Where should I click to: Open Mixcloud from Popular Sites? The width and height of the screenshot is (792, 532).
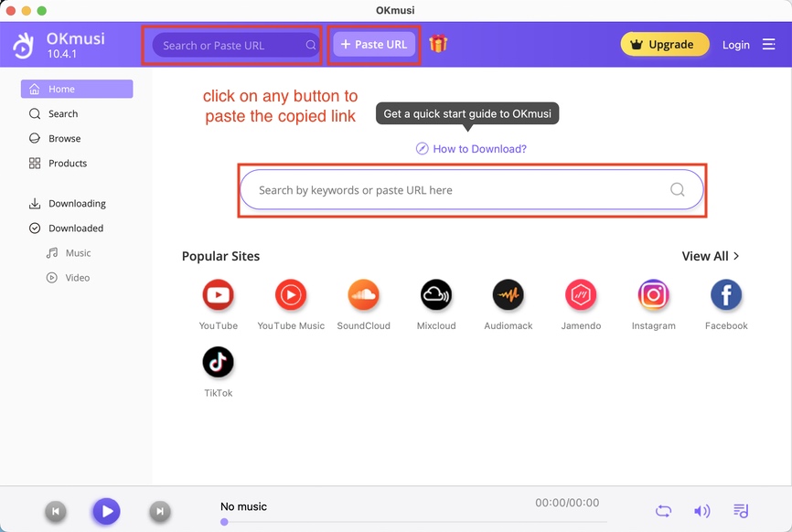tap(435, 295)
